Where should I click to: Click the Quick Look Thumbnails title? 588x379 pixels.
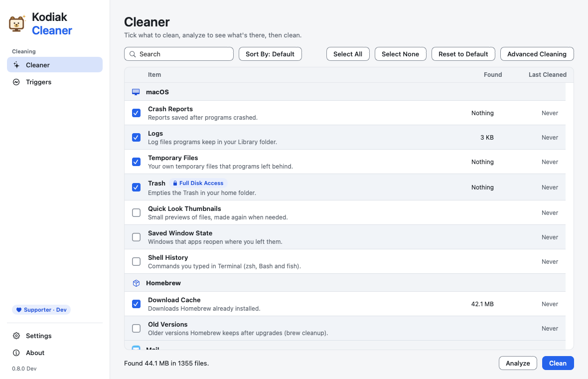click(184, 208)
